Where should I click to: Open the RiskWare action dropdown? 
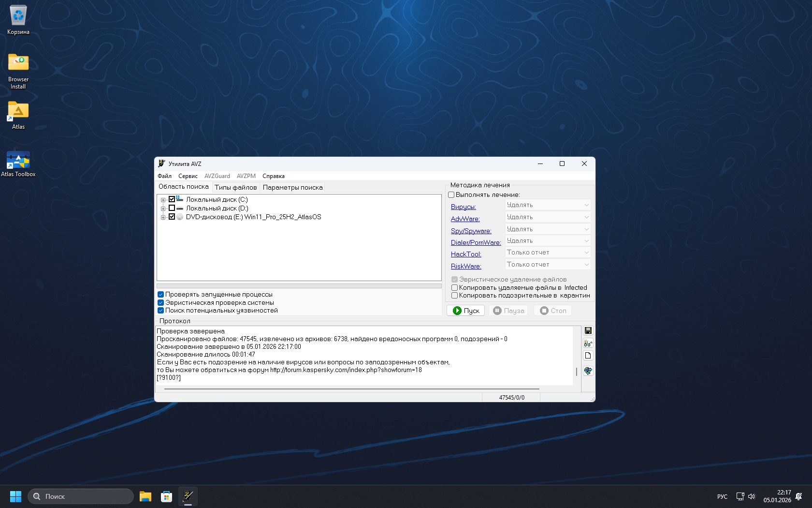click(x=547, y=265)
